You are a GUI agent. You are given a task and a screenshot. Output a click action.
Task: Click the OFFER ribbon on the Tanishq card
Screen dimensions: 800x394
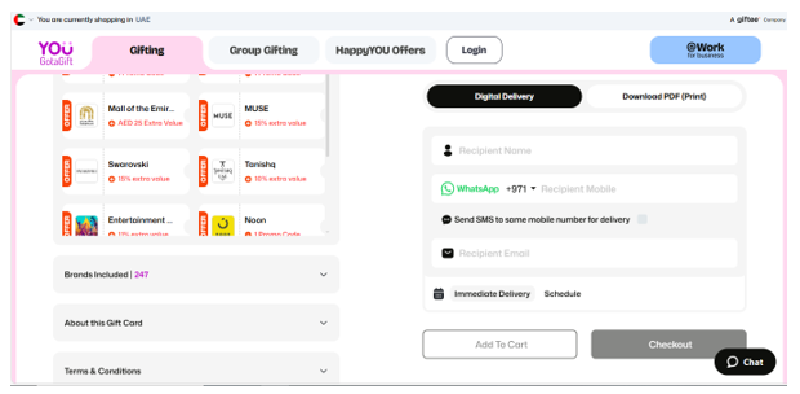pos(203,171)
